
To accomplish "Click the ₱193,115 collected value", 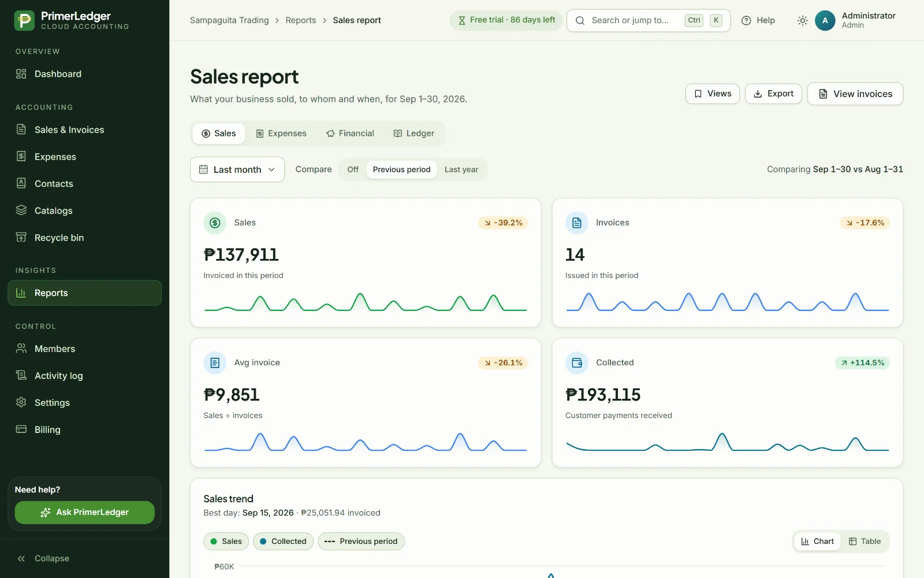I will click(603, 395).
